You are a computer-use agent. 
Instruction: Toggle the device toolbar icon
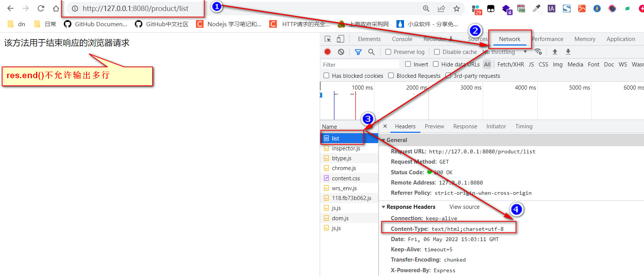341,39
